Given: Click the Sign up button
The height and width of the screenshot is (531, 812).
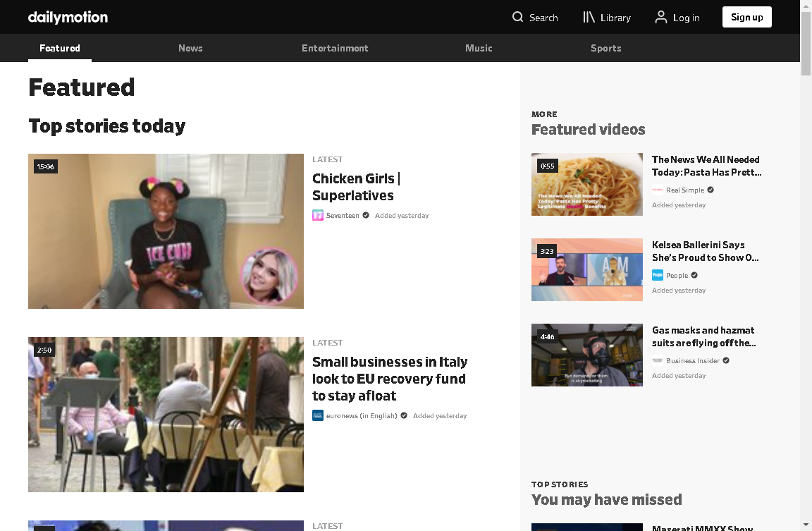Looking at the screenshot, I should (x=746, y=16).
